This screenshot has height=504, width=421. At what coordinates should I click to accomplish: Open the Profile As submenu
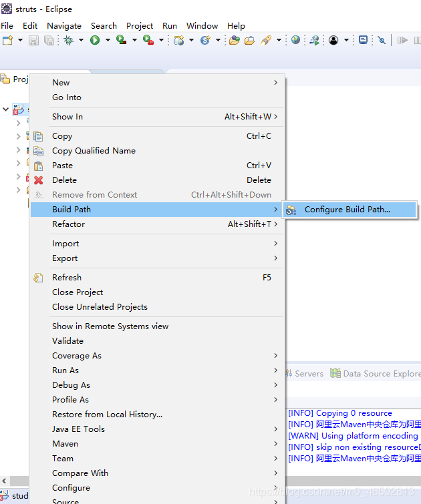point(157,400)
